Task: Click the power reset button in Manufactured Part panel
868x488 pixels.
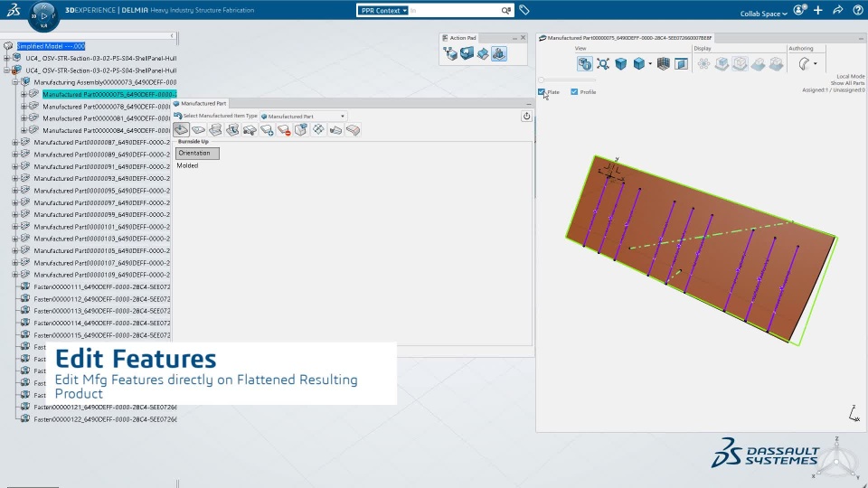Action: [x=526, y=117]
